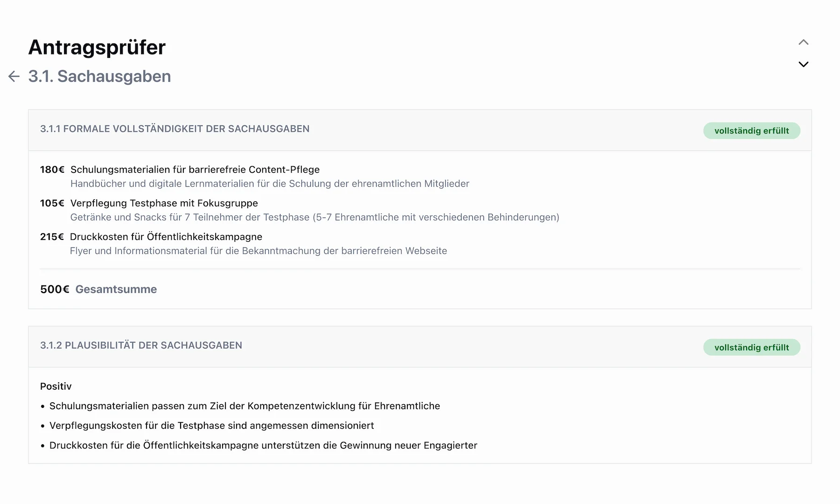Select the Druckkosten bullet point
This screenshot has width=840, height=504.
[x=263, y=445]
